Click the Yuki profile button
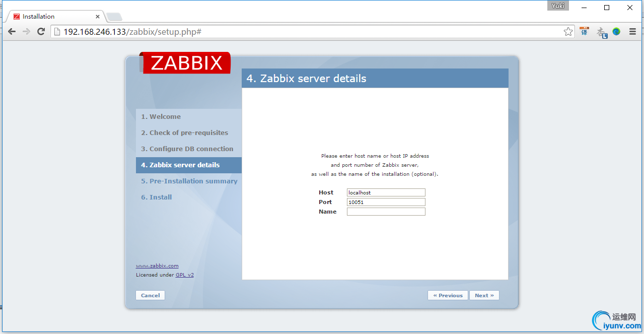The height and width of the screenshot is (334, 644). click(x=558, y=6)
